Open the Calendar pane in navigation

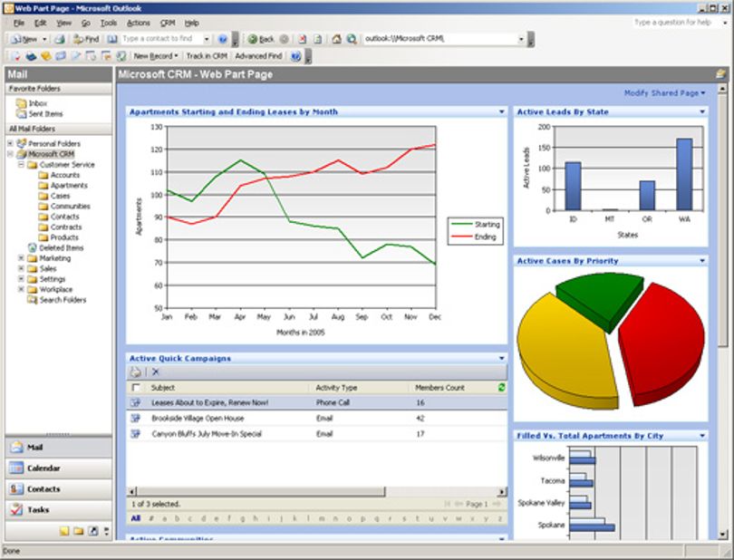pos(59,468)
